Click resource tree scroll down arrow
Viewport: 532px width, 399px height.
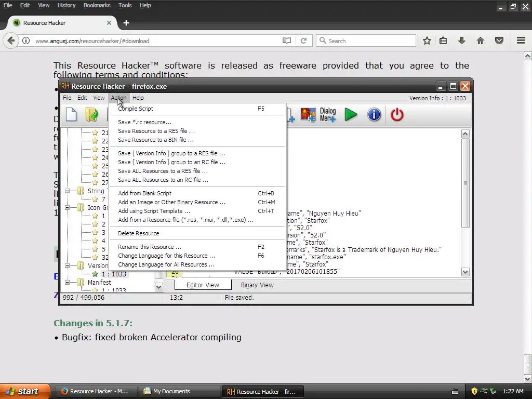coord(158,287)
